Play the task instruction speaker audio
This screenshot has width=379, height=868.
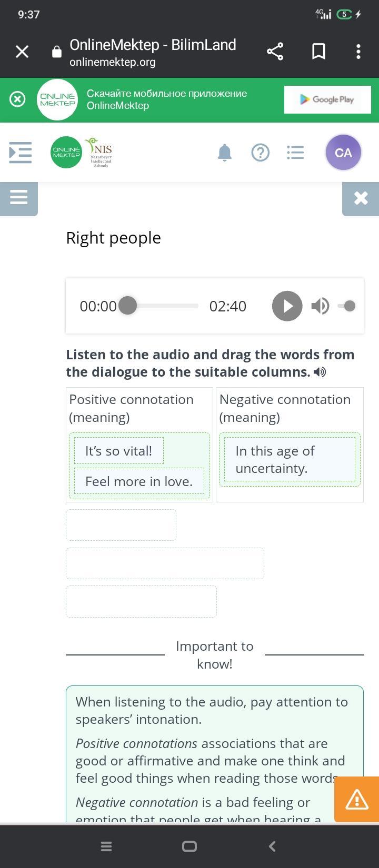320,372
